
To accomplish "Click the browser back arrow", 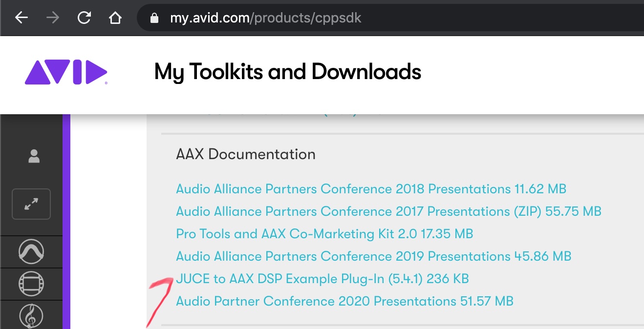I will tap(21, 18).
